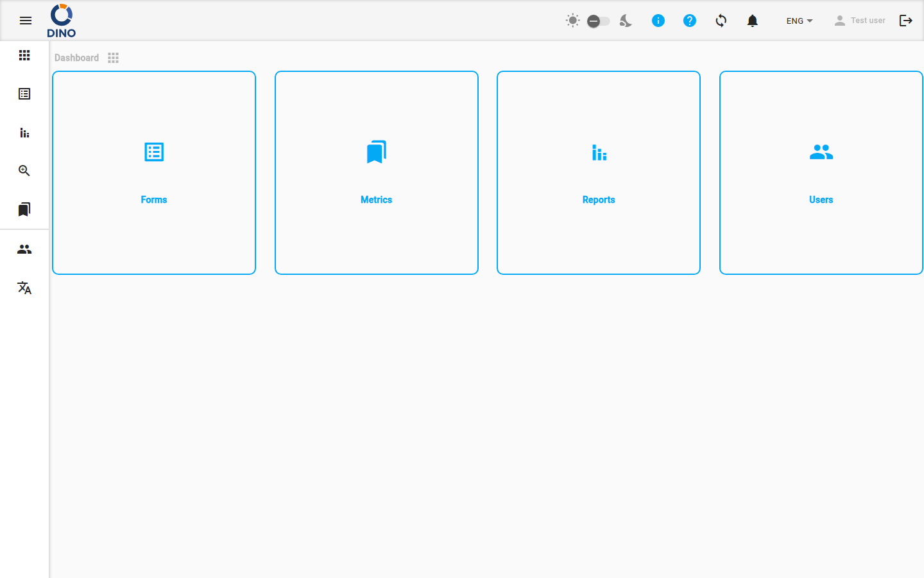Open the blue info icon
The width and height of the screenshot is (924, 578).
[x=658, y=21]
